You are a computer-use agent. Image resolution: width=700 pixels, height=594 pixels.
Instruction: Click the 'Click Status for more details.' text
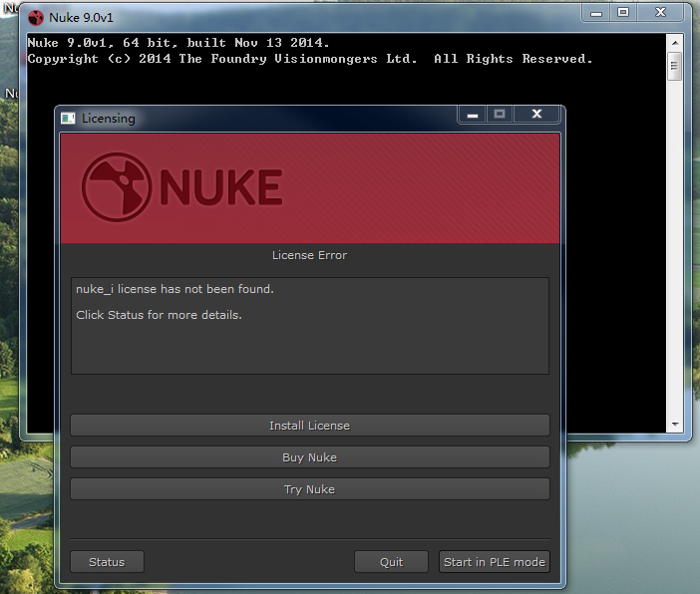click(x=159, y=315)
